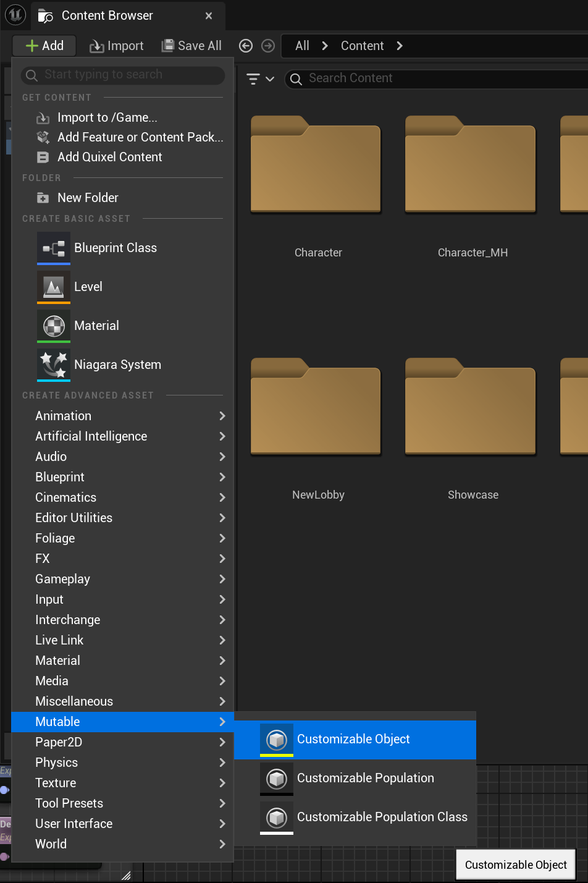Click the Blueprint Class icon

click(54, 248)
